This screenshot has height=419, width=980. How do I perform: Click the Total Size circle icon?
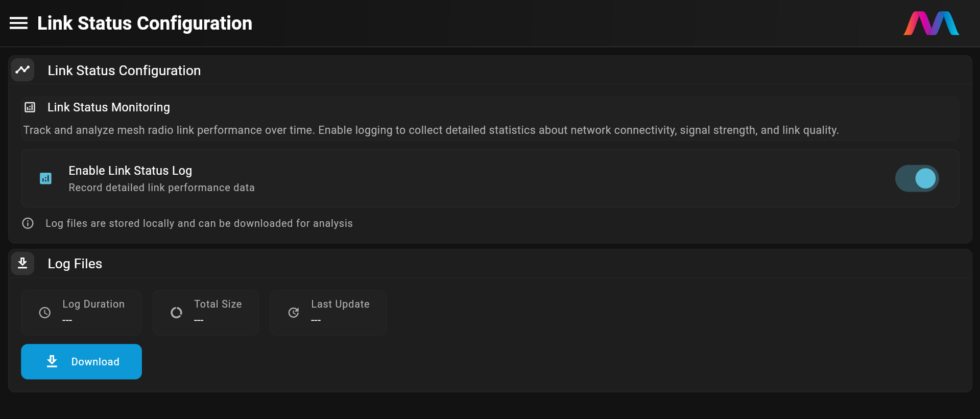pos(176,313)
